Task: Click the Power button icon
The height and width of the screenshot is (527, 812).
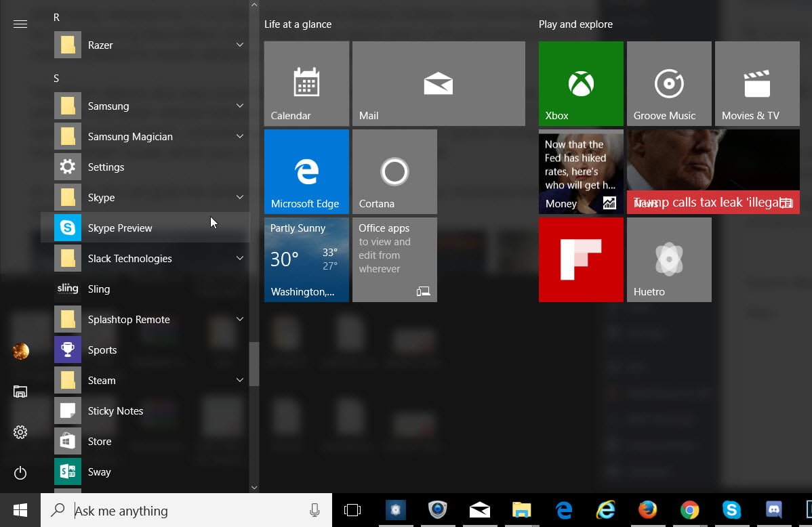Action: pos(20,473)
